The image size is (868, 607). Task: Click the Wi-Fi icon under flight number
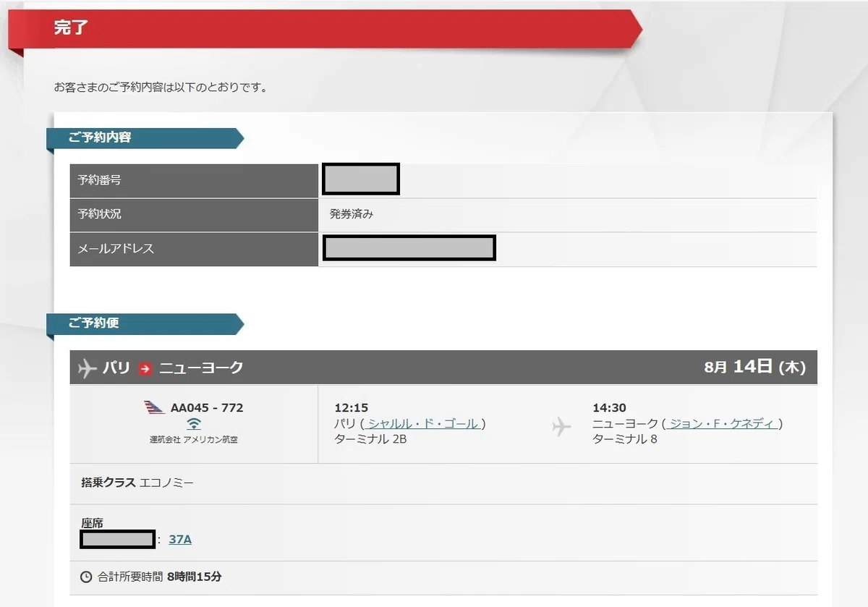point(194,424)
